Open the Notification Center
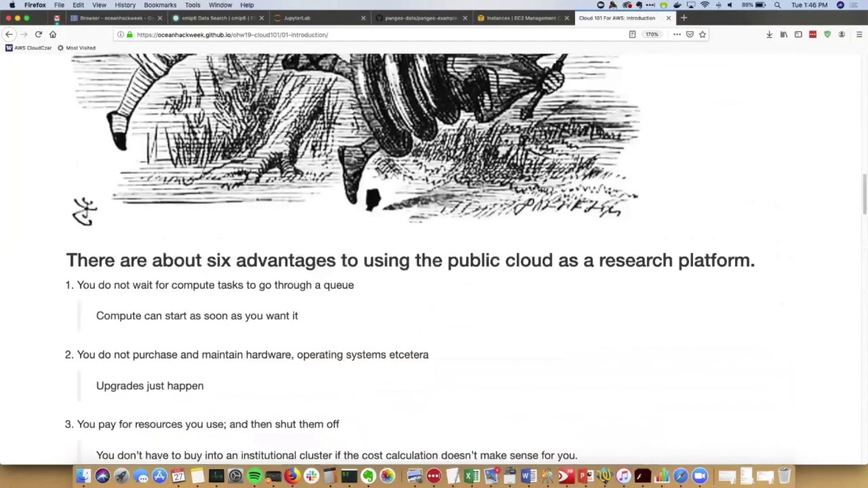 tap(853, 5)
